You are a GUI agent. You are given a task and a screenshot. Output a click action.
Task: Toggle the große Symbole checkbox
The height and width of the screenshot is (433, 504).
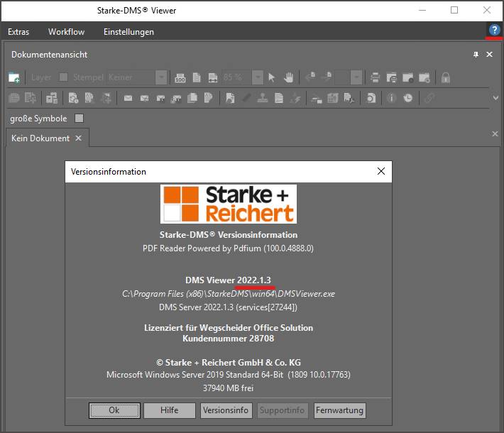pyautogui.click(x=79, y=119)
